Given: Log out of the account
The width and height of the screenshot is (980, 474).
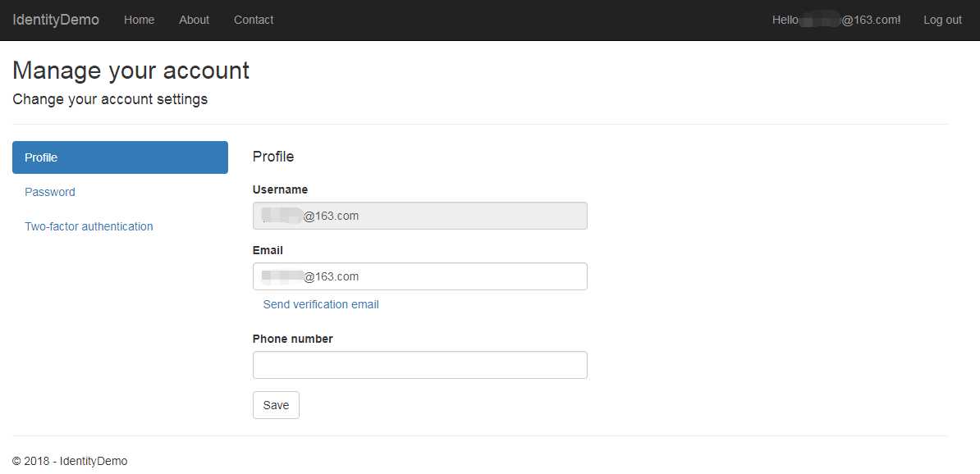Looking at the screenshot, I should pos(942,20).
